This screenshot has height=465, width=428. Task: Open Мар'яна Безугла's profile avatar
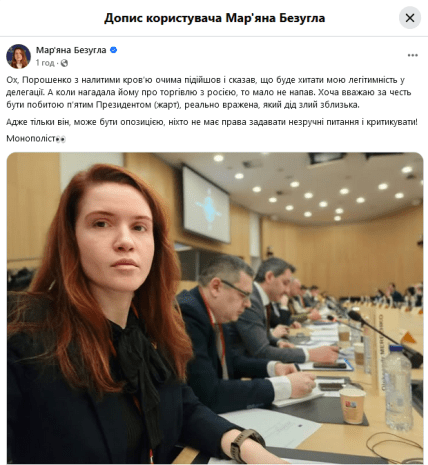[19, 56]
